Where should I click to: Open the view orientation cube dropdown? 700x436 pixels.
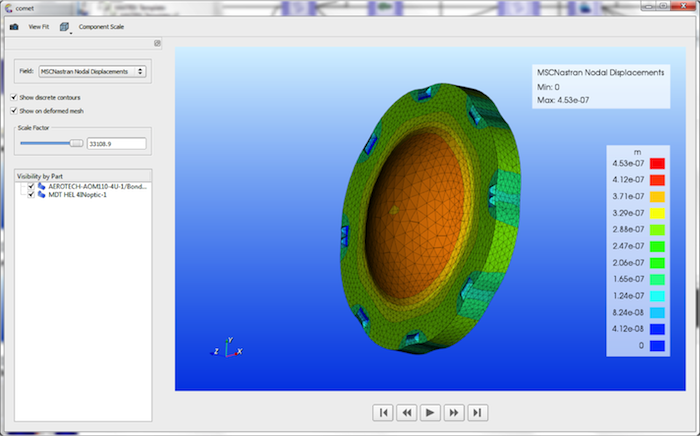coord(65,28)
